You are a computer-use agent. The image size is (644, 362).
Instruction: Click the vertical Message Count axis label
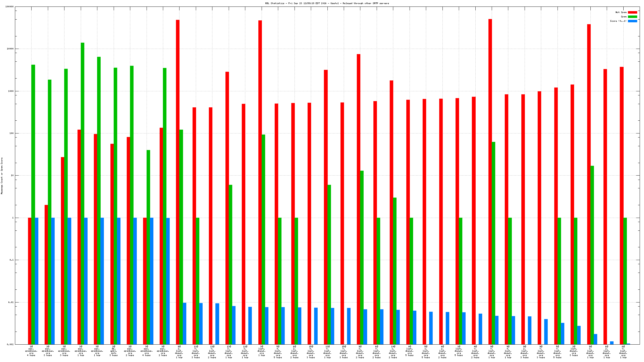2,176
